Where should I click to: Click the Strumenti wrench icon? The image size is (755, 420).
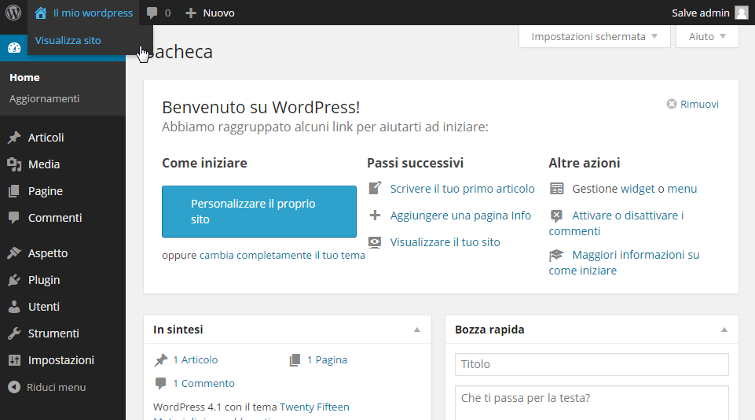(14, 333)
